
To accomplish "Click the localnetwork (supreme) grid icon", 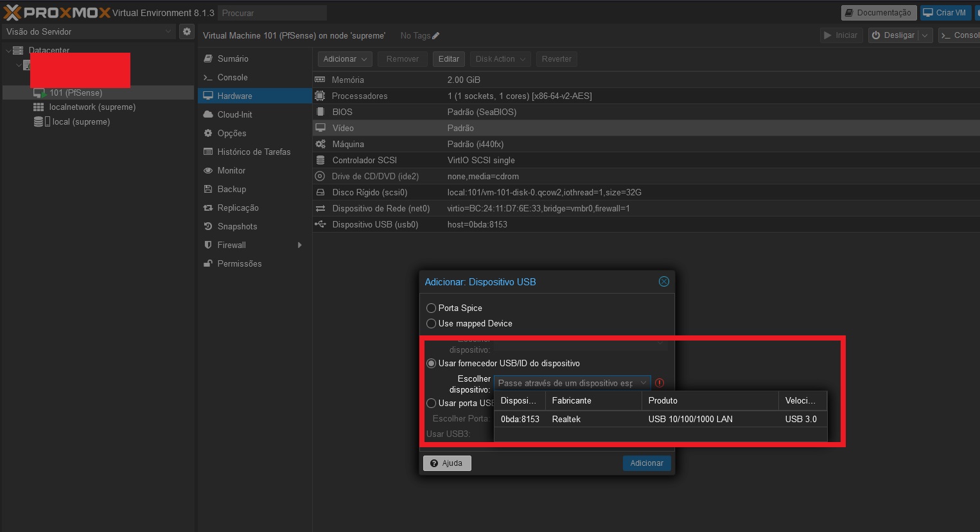I will click(39, 107).
